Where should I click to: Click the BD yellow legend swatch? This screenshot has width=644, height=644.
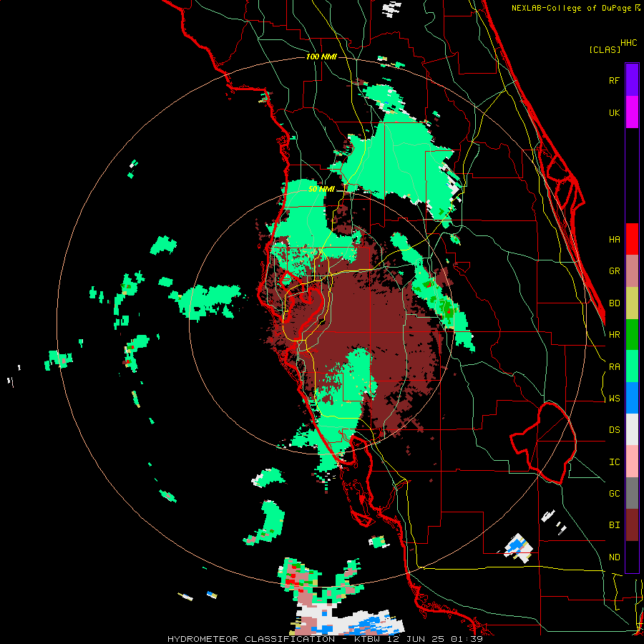pos(632,303)
